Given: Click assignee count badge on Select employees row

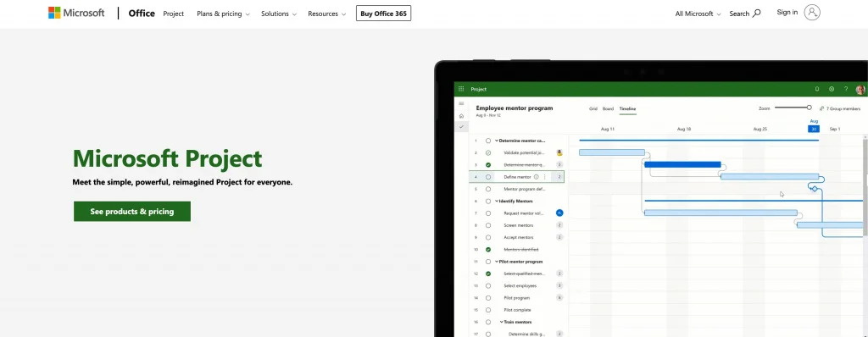Looking at the screenshot, I should [559, 285].
